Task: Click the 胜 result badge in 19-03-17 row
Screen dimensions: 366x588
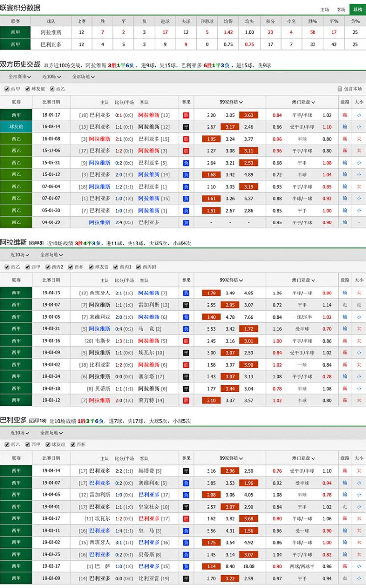Action: [x=186, y=518]
